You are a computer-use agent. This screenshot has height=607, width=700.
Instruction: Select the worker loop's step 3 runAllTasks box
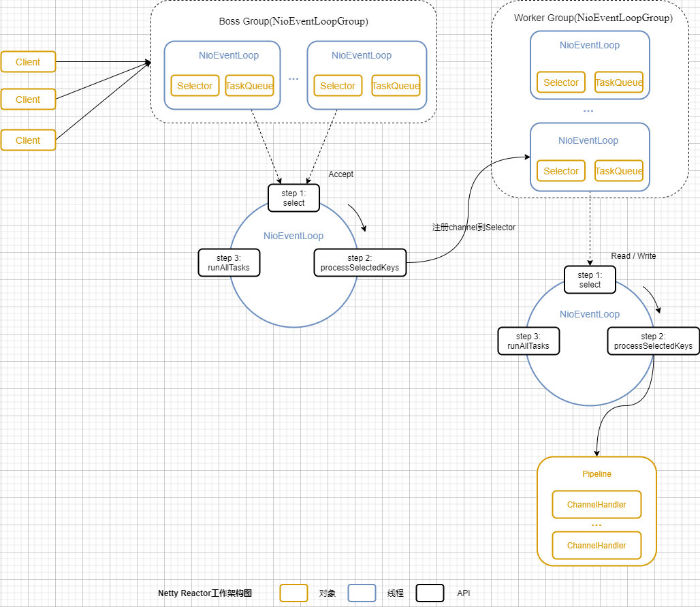click(528, 341)
